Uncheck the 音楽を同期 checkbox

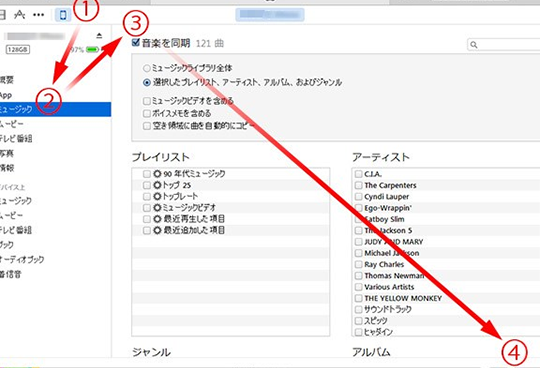click(136, 42)
